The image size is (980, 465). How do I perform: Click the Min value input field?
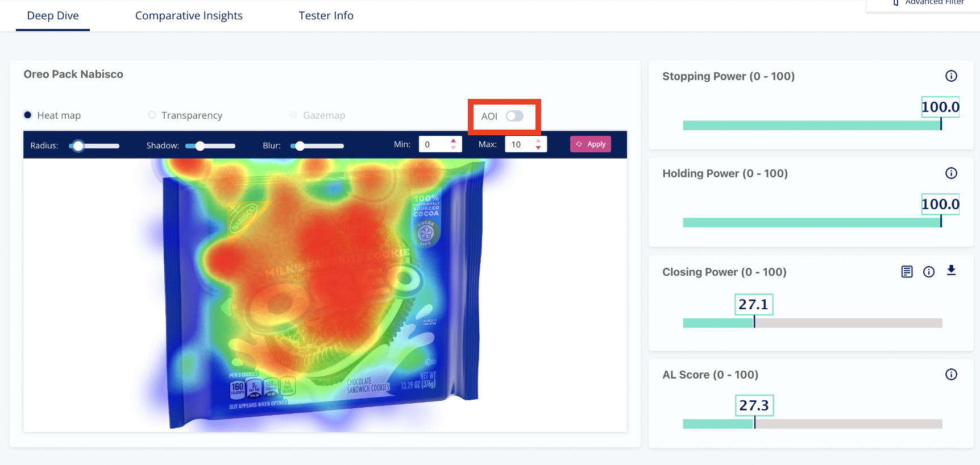(x=435, y=144)
